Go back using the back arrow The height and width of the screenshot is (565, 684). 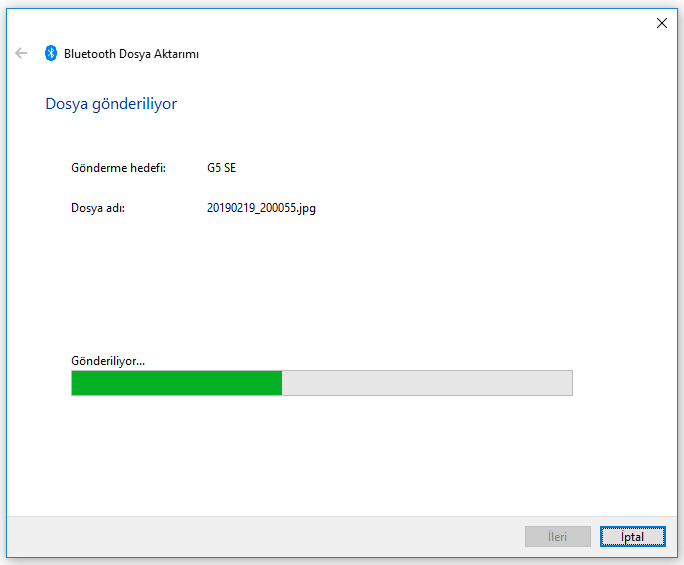21,54
